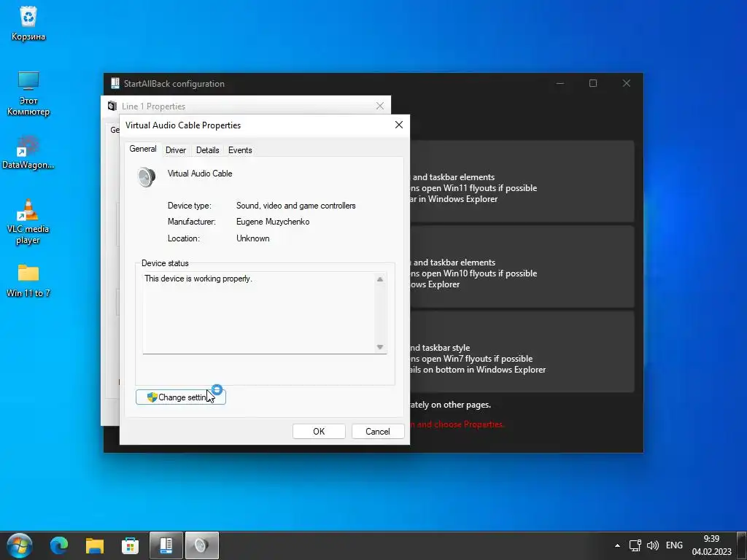Select the Win 11 to 7 folder

28,281
